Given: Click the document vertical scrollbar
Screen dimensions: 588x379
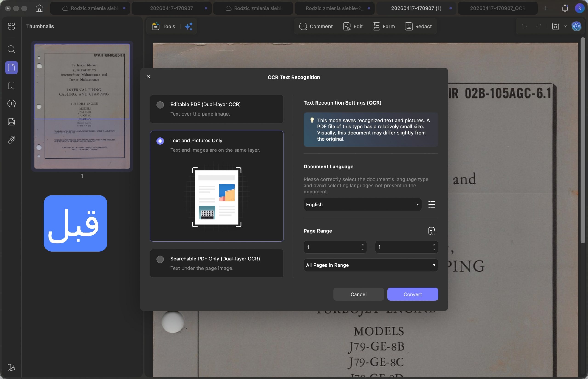Looking at the screenshot, I should click(582, 140).
